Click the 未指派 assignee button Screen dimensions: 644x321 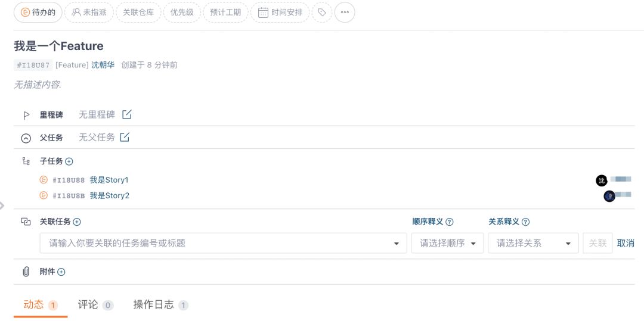point(89,12)
